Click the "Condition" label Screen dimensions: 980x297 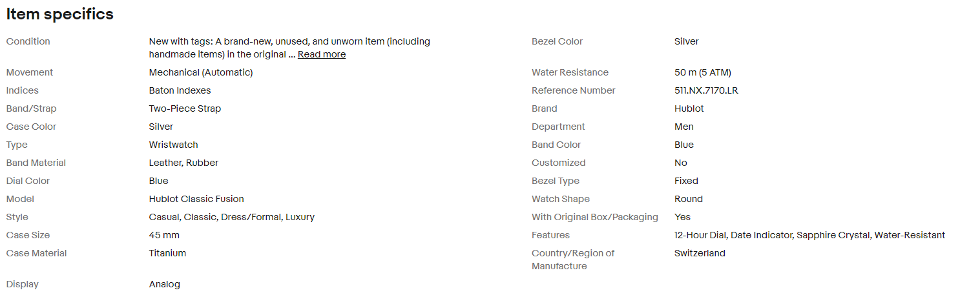[28, 41]
